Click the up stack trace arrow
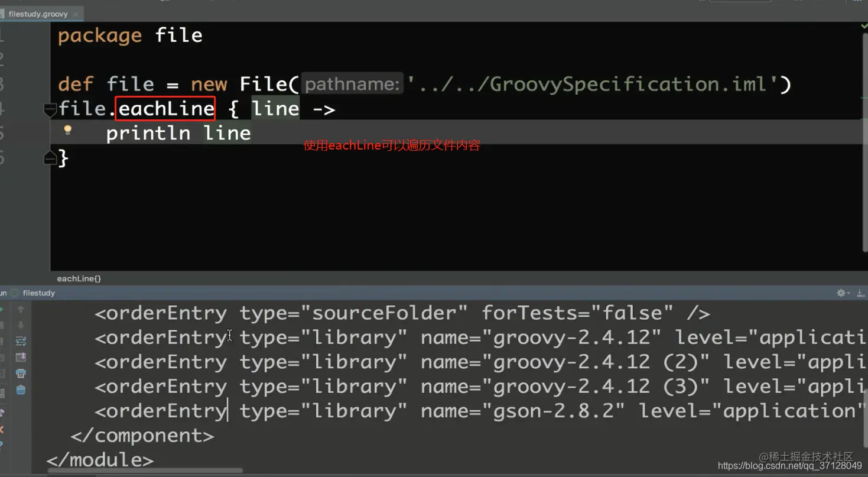868x477 pixels. point(21,309)
